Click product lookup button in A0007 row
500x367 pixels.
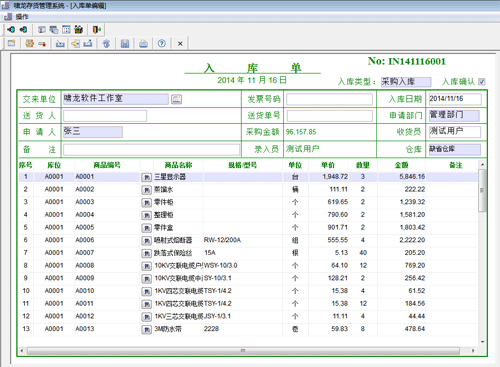[146, 253]
